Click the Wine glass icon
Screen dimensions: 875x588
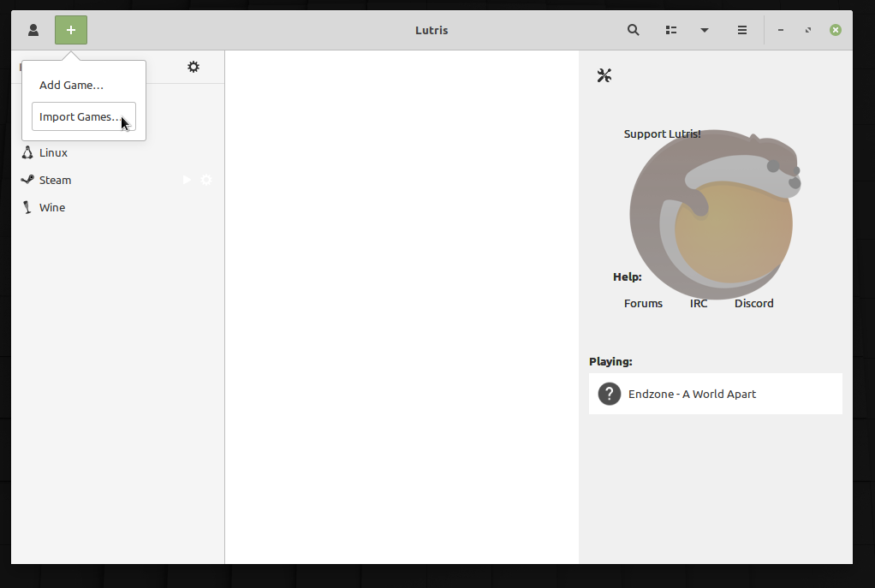(27, 207)
